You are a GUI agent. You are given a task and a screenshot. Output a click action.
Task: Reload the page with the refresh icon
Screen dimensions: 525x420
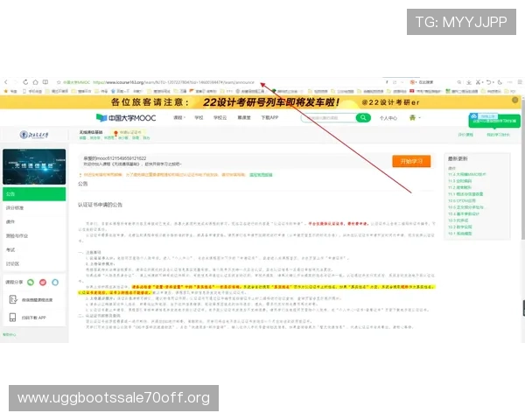(x=25, y=82)
